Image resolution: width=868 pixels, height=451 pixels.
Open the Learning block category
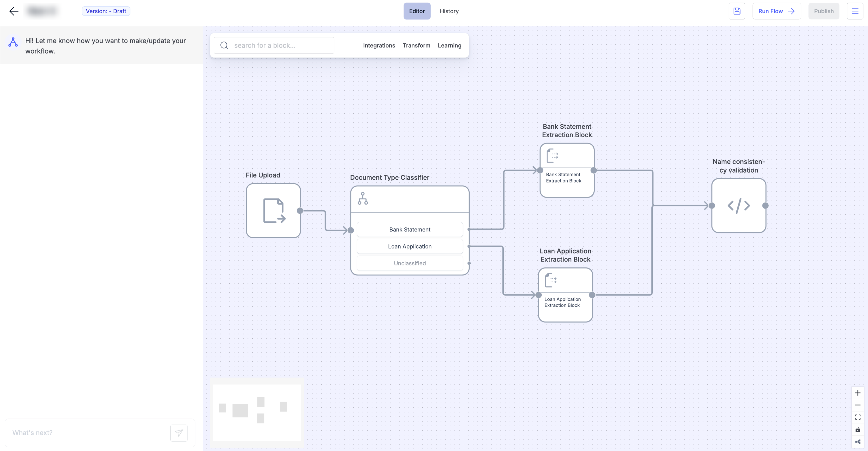(449, 45)
